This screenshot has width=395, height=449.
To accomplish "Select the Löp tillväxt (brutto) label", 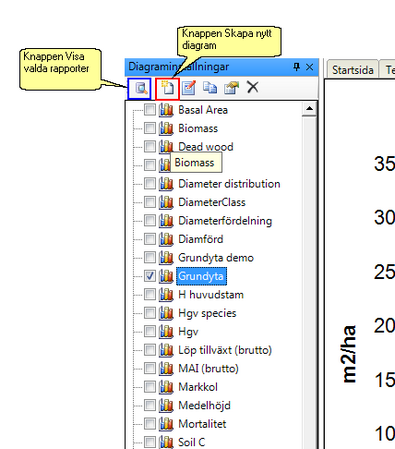I will (225, 350).
